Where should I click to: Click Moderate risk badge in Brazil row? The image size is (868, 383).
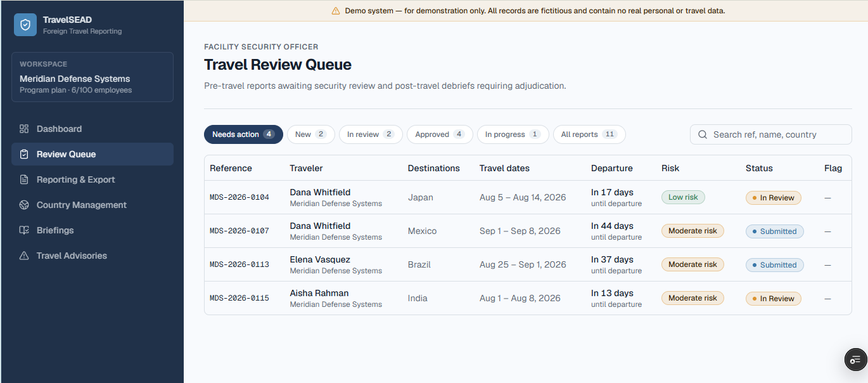pos(692,264)
